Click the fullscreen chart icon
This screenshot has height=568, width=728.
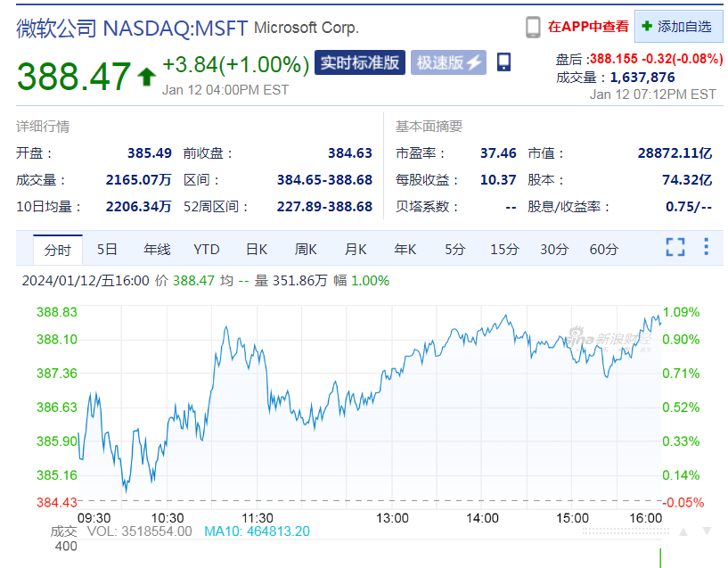click(x=675, y=247)
